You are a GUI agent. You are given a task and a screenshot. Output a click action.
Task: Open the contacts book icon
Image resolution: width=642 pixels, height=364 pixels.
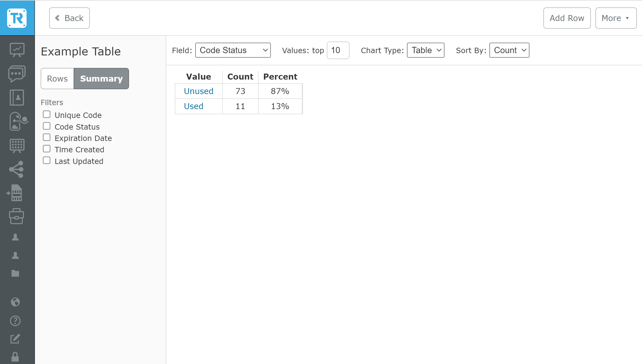(17, 97)
